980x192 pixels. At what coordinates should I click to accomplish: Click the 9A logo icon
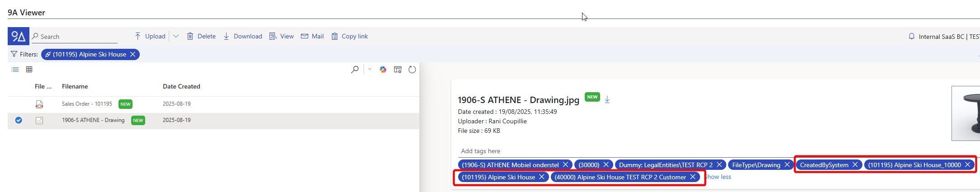(18, 36)
